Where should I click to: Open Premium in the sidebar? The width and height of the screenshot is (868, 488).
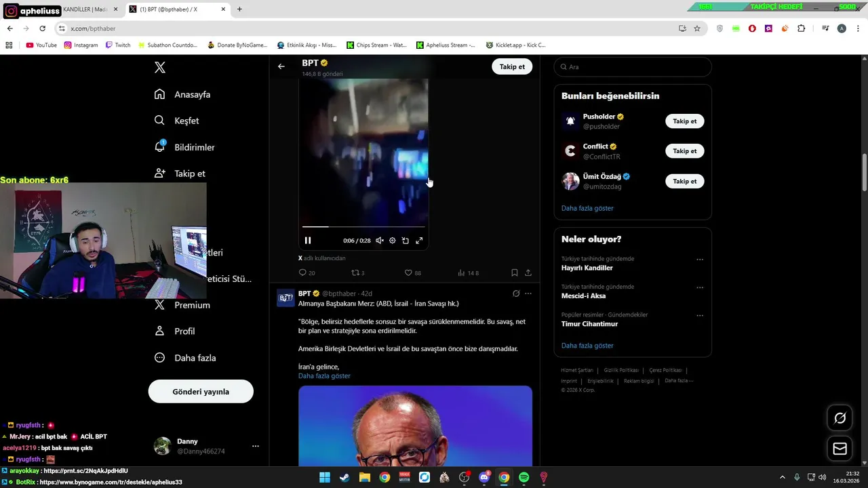pos(182,305)
